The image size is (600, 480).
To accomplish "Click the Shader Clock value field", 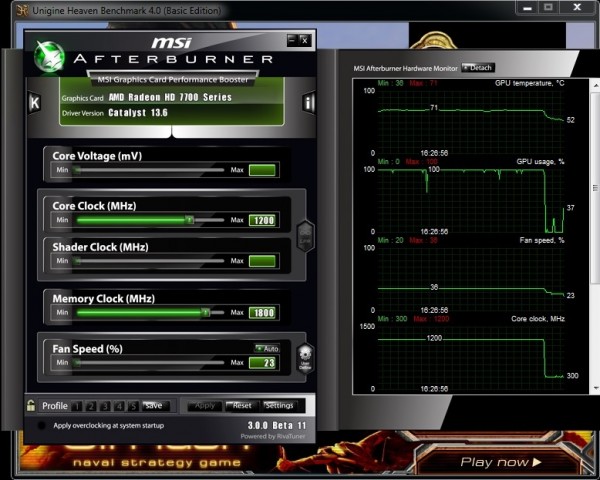I will click(262, 261).
